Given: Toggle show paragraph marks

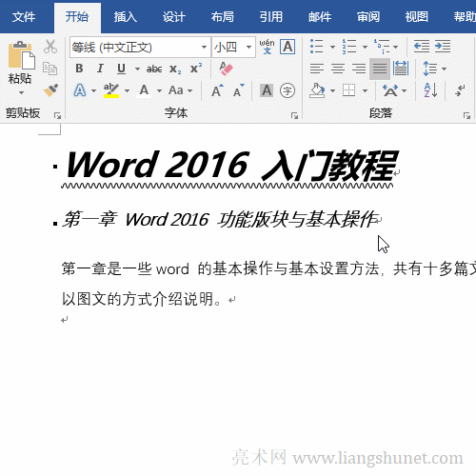Looking at the screenshot, I should click(x=460, y=90).
